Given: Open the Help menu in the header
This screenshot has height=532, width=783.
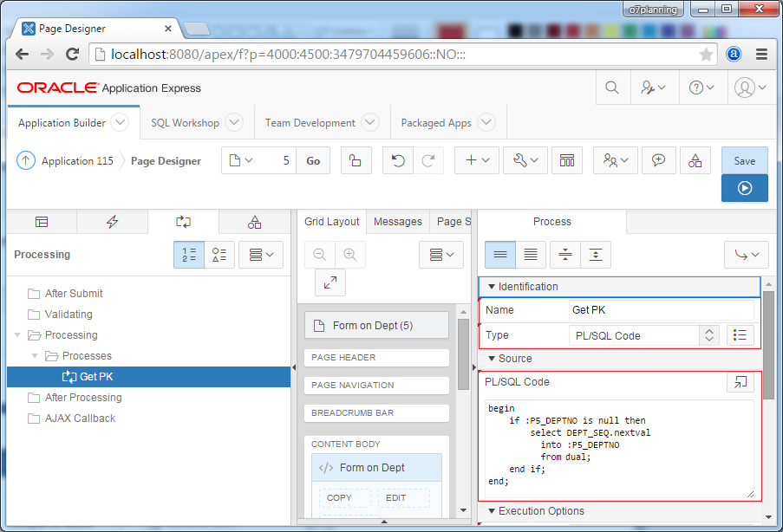Looking at the screenshot, I should pyautogui.click(x=701, y=88).
